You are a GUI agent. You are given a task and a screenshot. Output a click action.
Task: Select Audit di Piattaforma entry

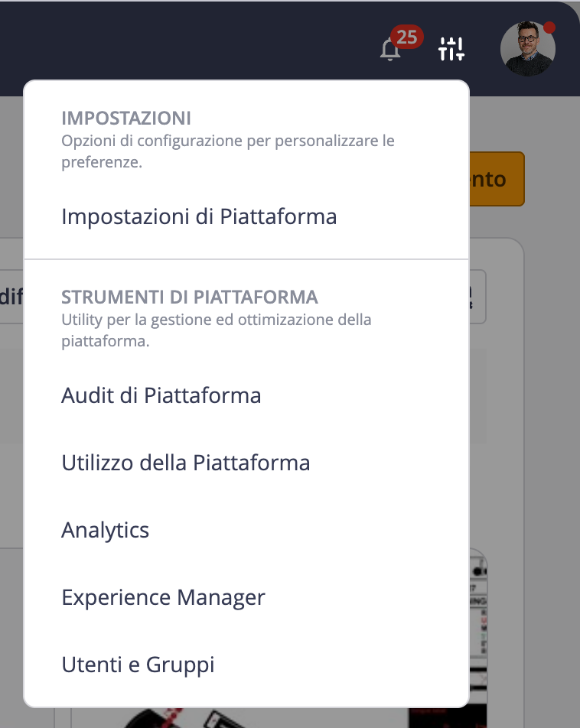click(x=161, y=395)
